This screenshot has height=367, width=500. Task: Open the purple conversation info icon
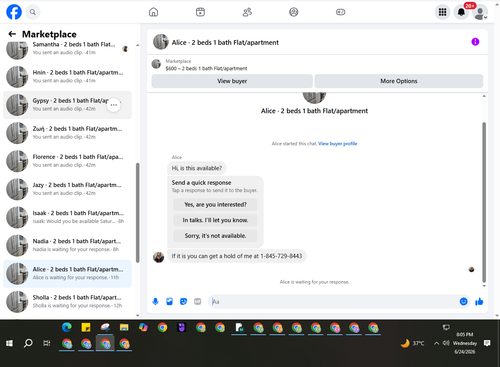[x=475, y=42]
